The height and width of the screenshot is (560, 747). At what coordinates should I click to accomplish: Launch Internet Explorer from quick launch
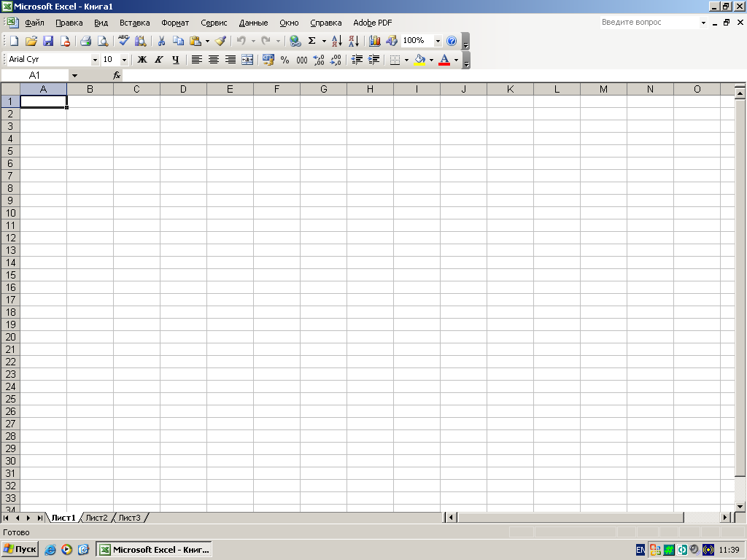(x=50, y=550)
